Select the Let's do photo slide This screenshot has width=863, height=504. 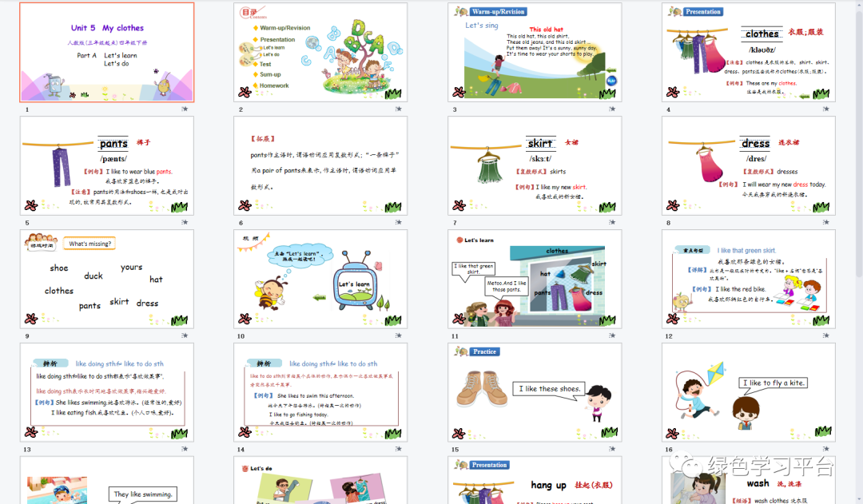point(320,480)
